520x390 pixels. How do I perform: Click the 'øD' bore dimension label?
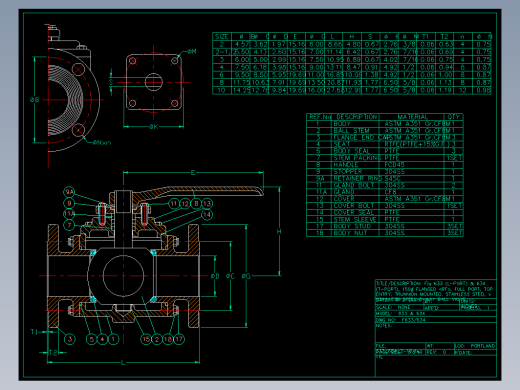215,276
